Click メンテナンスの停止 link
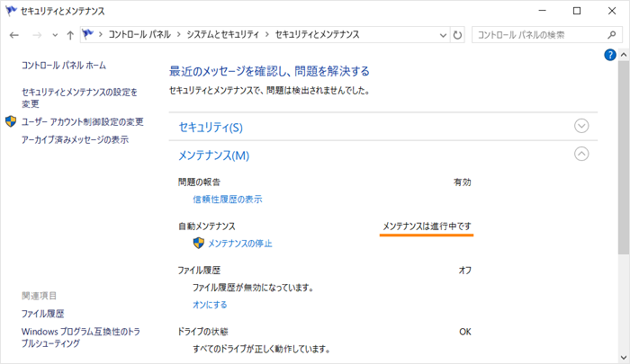This screenshot has height=364, width=630. (240, 244)
